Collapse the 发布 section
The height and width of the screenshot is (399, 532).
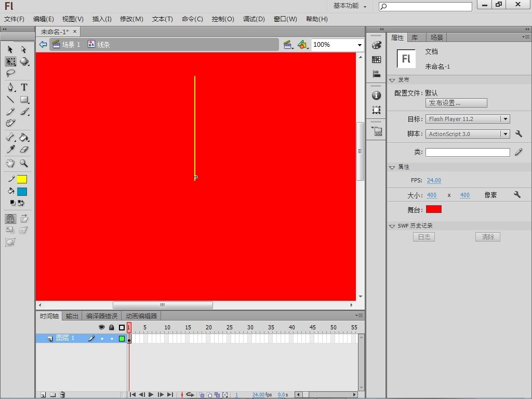(x=392, y=80)
